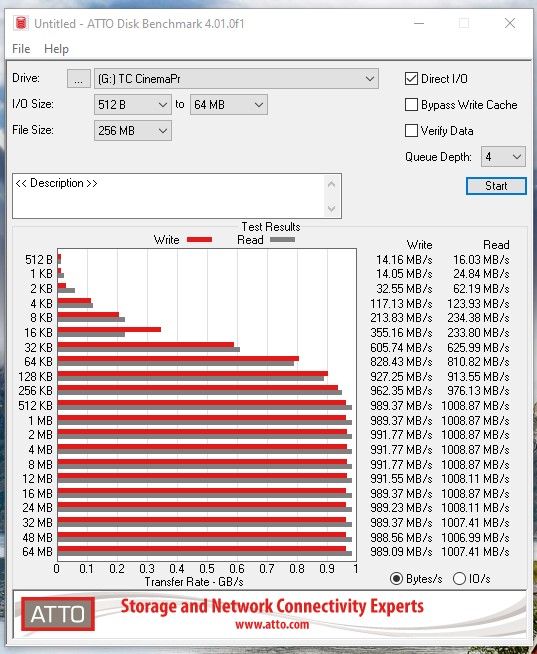
Task: Click the drive browse '...' button
Action: [78, 78]
